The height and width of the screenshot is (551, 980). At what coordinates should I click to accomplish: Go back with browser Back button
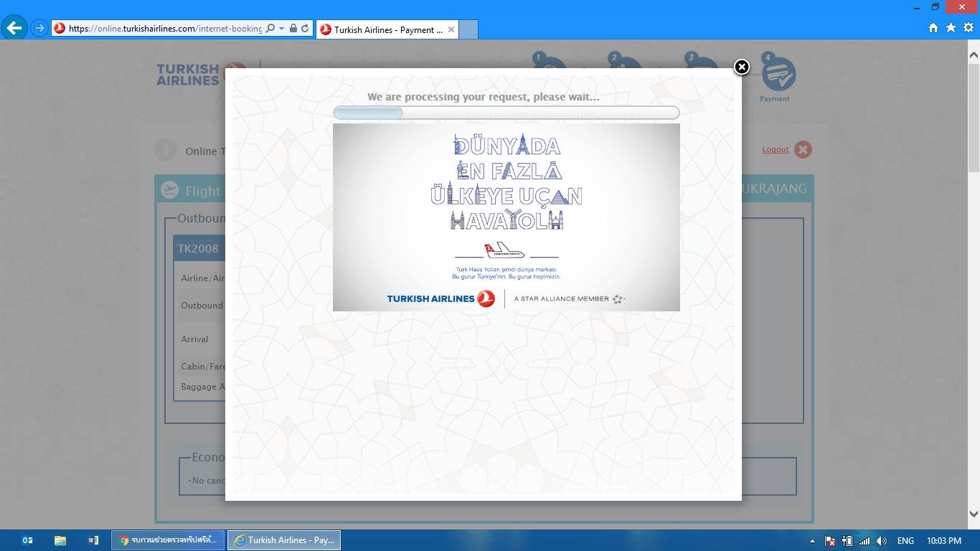(x=14, y=28)
